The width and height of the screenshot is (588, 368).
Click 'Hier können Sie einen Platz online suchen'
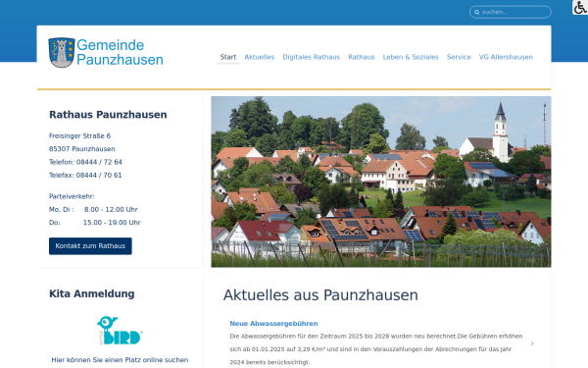click(x=120, y=360)
